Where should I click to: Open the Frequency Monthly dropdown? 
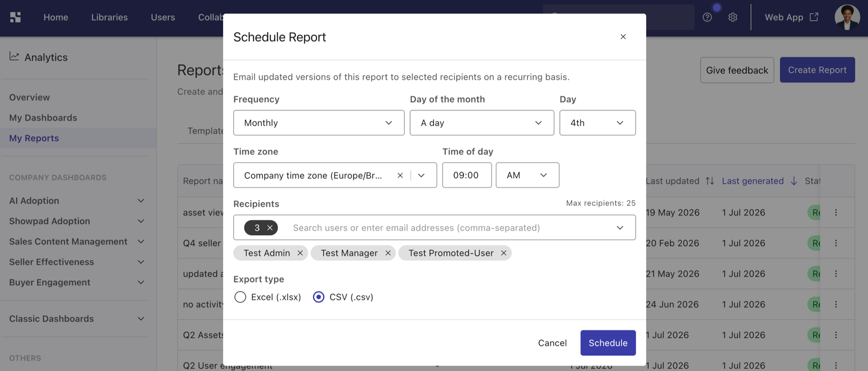coord(318,123)
